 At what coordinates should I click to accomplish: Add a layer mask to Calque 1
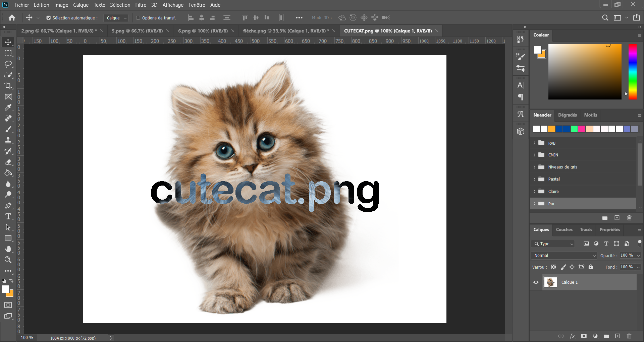[x=584, y=336]
